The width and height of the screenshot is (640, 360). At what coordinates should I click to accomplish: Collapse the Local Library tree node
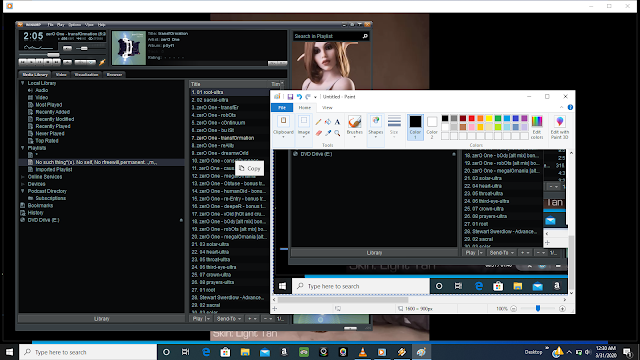(23, 83)
